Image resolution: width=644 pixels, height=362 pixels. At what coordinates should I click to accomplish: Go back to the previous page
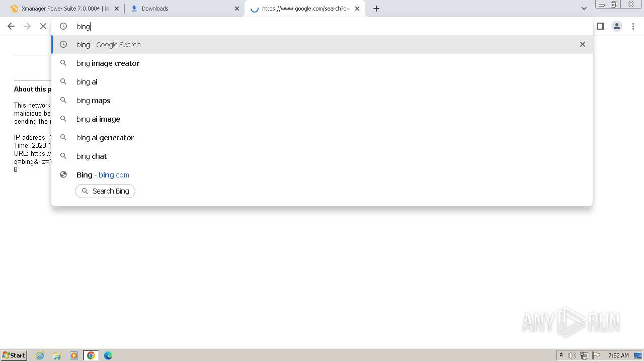coord(11,26)
